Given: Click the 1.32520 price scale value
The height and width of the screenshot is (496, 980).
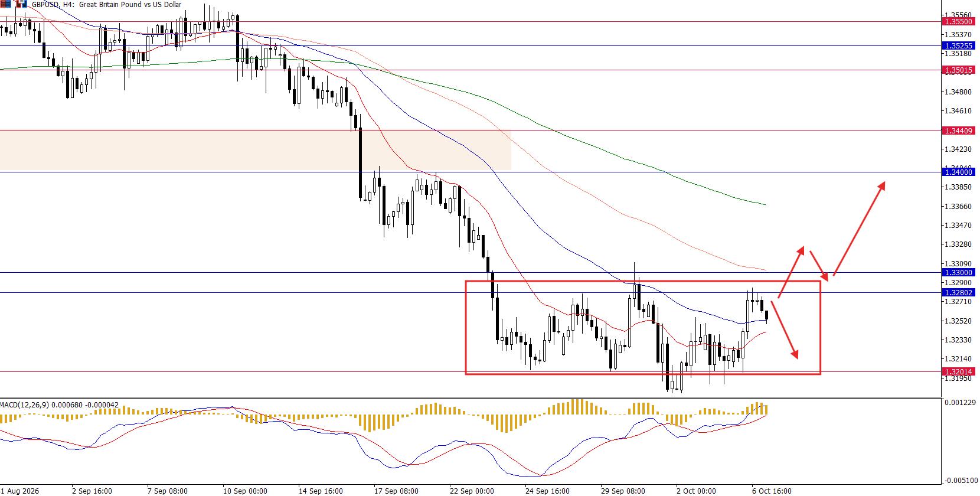Looking at the screenshot, I should [x=958, y=321].
